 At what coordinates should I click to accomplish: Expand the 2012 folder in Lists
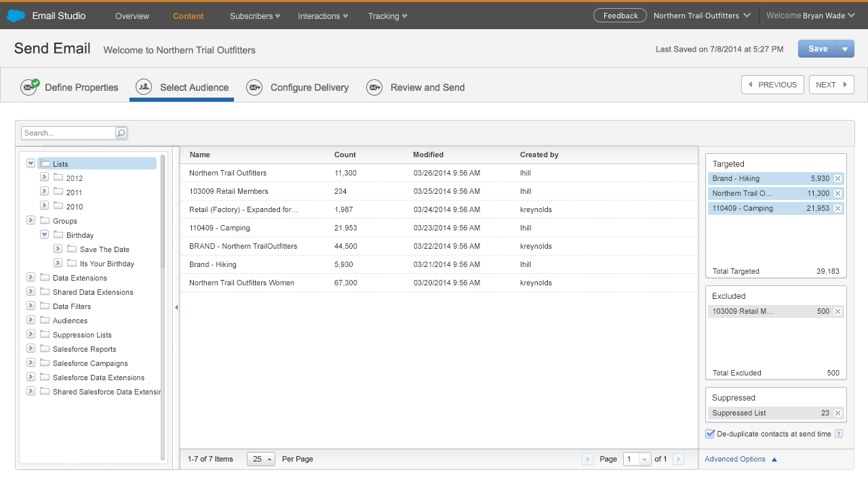pyautogui.click(x=44, y=178)
